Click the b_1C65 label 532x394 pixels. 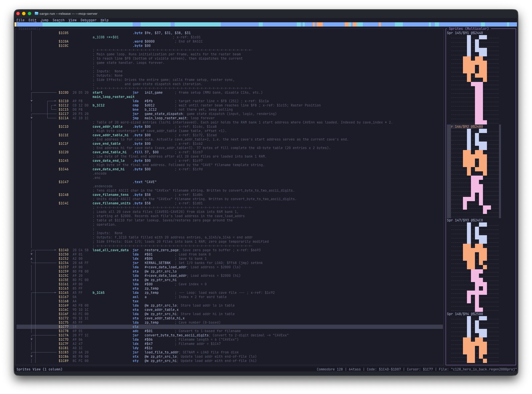[x=98, y=293]
